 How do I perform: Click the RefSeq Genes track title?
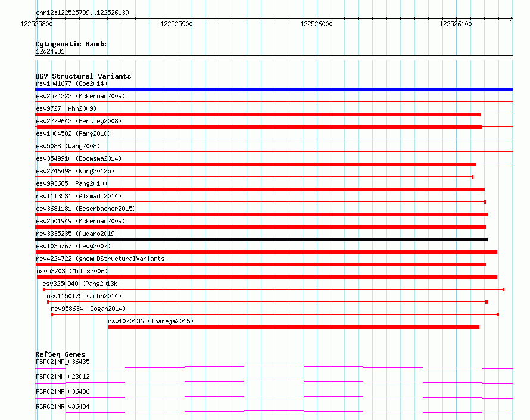[x=60, y=354]
